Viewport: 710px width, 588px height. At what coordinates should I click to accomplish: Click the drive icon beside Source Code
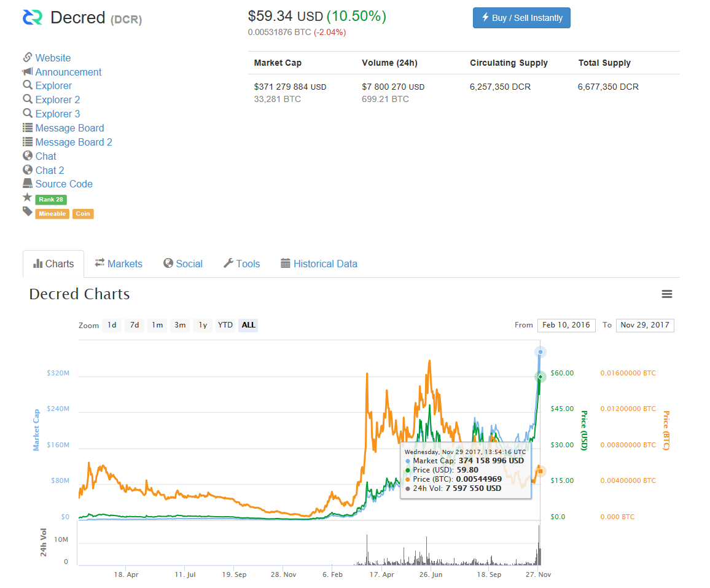[x=28, y=184]
